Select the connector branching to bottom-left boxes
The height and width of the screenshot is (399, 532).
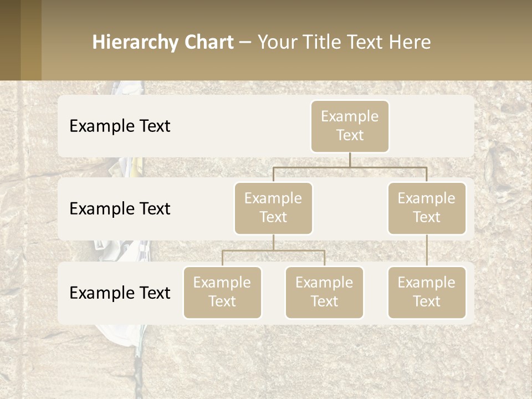pyautogui.click(x=273, y=250)
